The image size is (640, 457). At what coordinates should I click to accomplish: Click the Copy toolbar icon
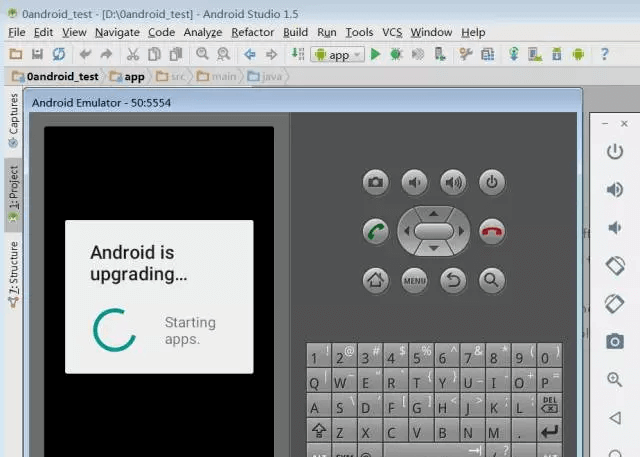[x=154, y=54]
